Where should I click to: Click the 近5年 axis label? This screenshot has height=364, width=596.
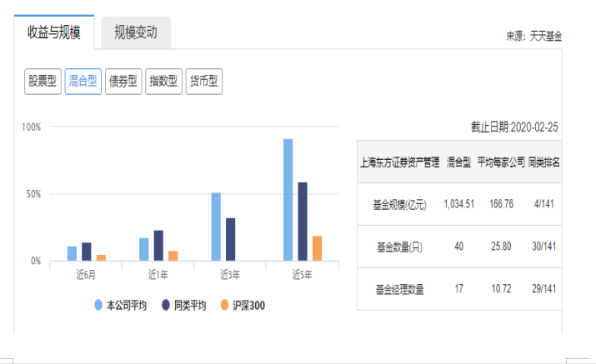coord(303,274)
